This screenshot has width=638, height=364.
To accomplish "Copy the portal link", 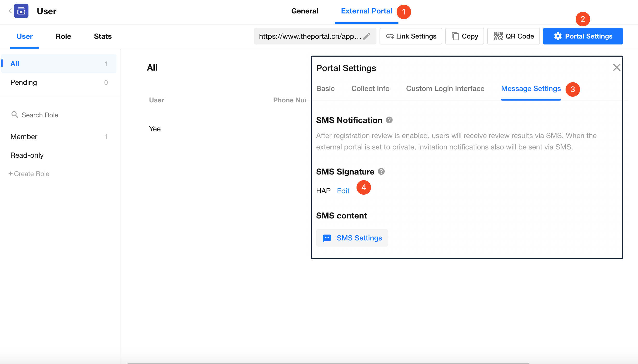I will tap(464, 36).
